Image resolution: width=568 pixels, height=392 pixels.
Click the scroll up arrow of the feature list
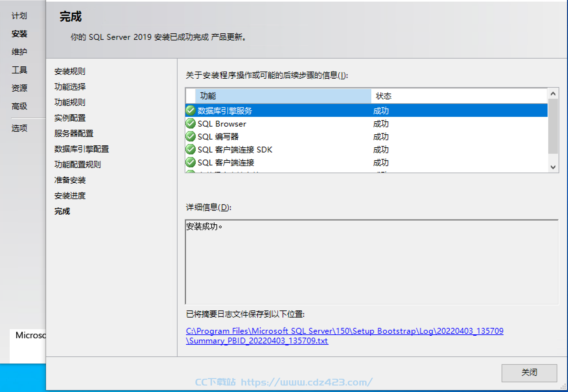click(x=553, y=94)
